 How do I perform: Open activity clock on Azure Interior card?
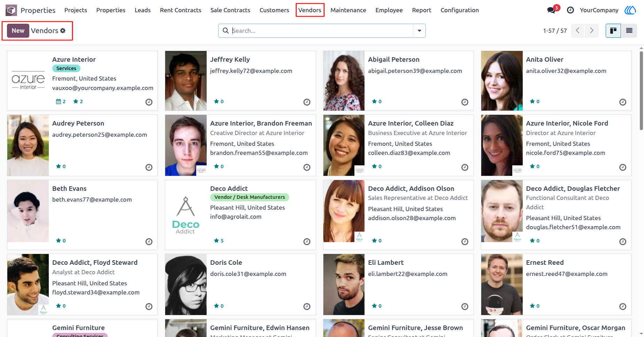tap(149, 102)
